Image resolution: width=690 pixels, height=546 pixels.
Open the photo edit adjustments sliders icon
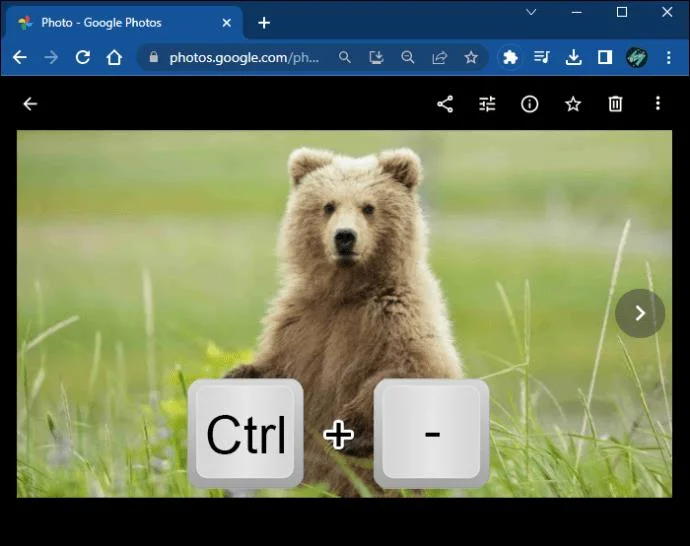[487, 104]
